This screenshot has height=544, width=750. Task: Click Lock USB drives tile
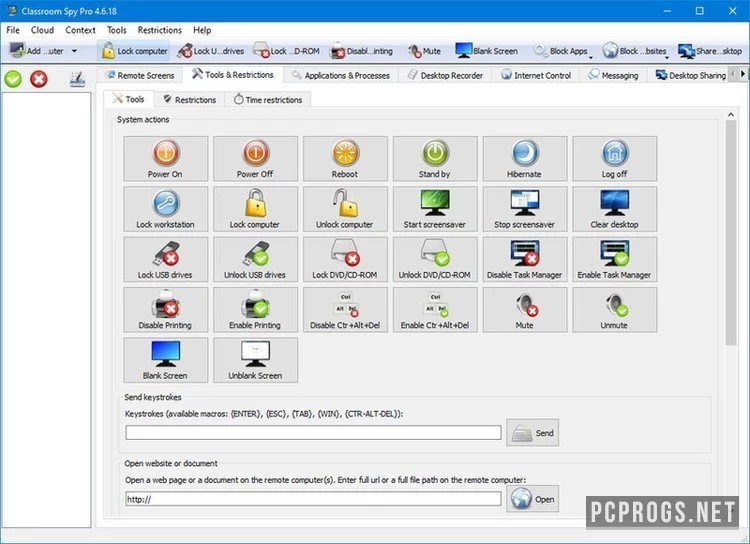coord(165,259)
